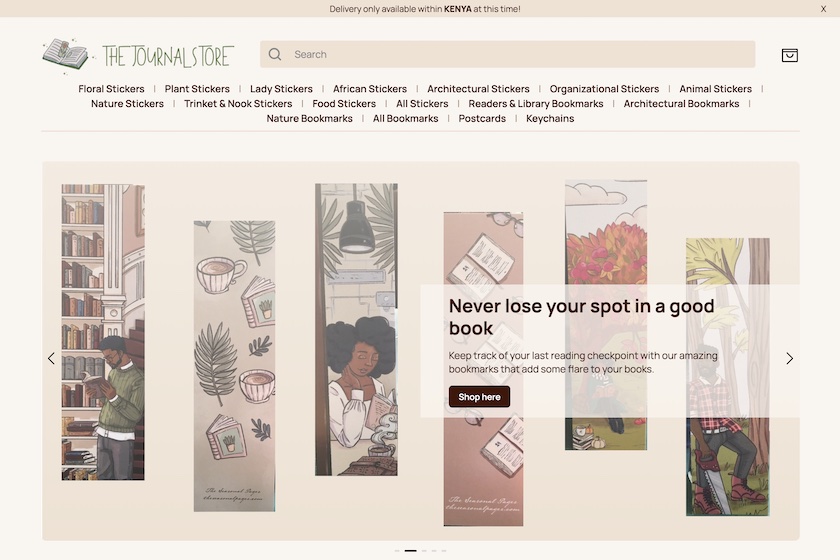Go to next carousel slide arrow
The height and width of the screenshot is (560, 840).
tap(789, 359)
